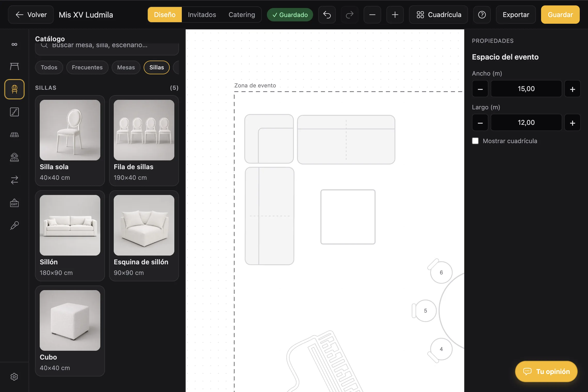This screenshot has width=588, height=392.
Task: Filter catalog by Frecuentes chip
Action: point(87,67)
